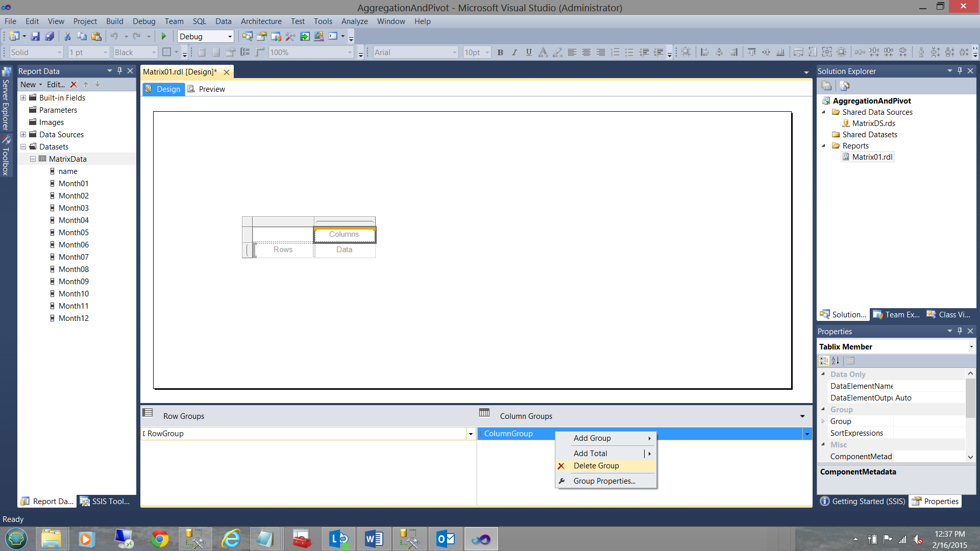980x551 pixels.
Task: Choose Delete Group from context menu
Action: point(596,466)
